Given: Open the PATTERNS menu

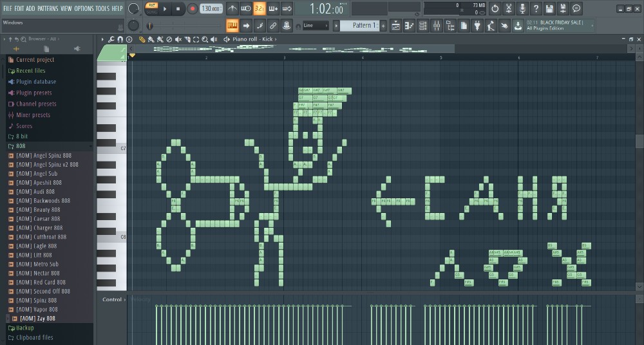Looking at the screenshot, I should [48, 8].
